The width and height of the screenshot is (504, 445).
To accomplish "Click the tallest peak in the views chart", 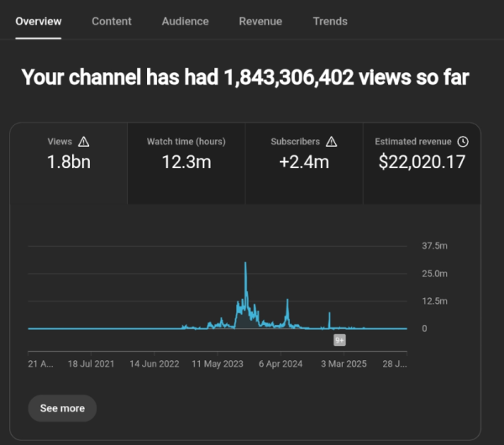I will click(245, 265).
